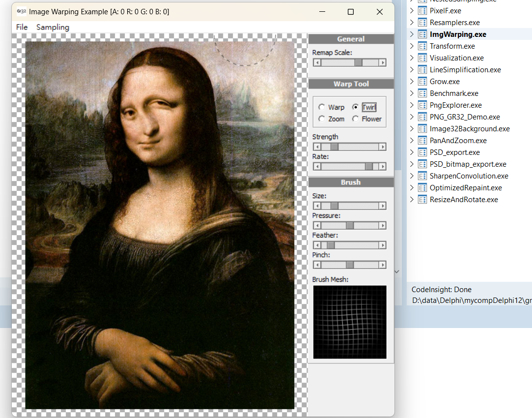Image resolution: width=532 pixels, height=418 pixels.
Task: Click Strength slider right arrow
Action: 383,147
